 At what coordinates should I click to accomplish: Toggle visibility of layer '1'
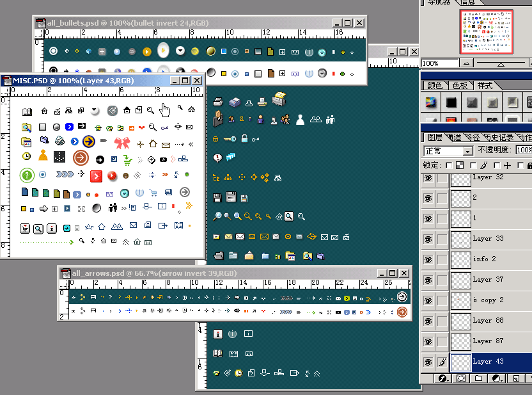(428, 219)
